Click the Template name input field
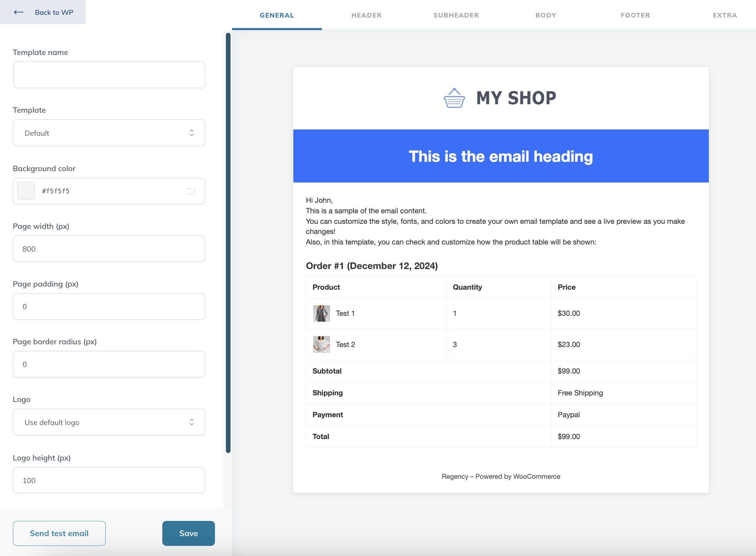 pos(109,75)
